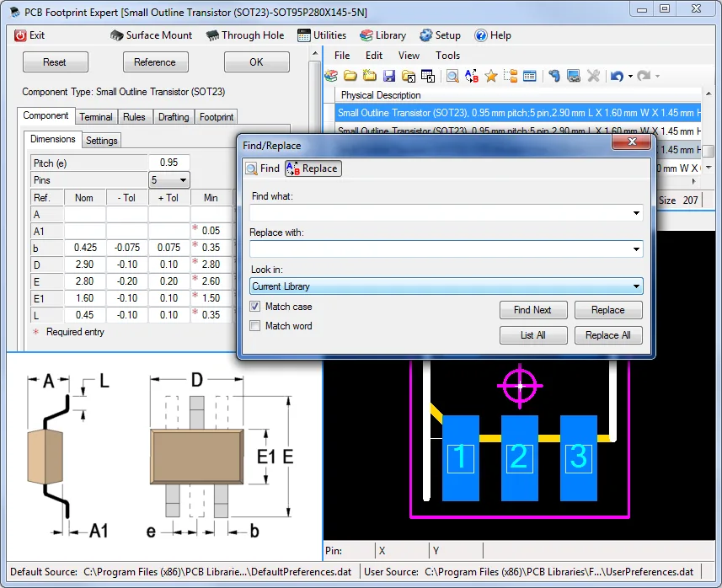
Task: Switch to the Footprint tab
Action: (217, 117)
